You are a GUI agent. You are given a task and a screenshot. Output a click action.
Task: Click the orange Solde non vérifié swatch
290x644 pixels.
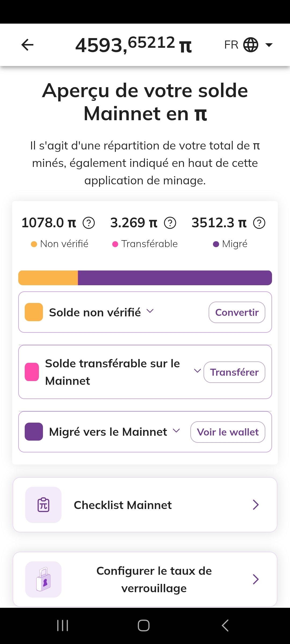(x=34, y=312)
